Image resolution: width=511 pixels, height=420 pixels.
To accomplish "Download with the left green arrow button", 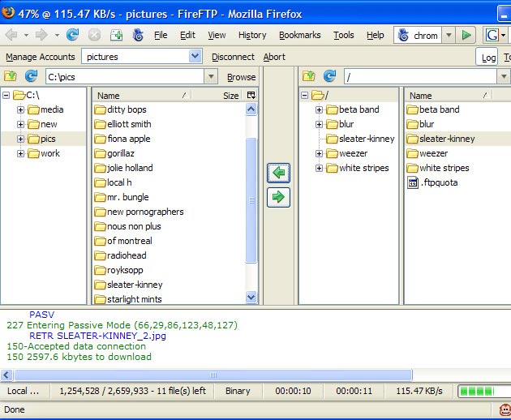I will [278, 173].
